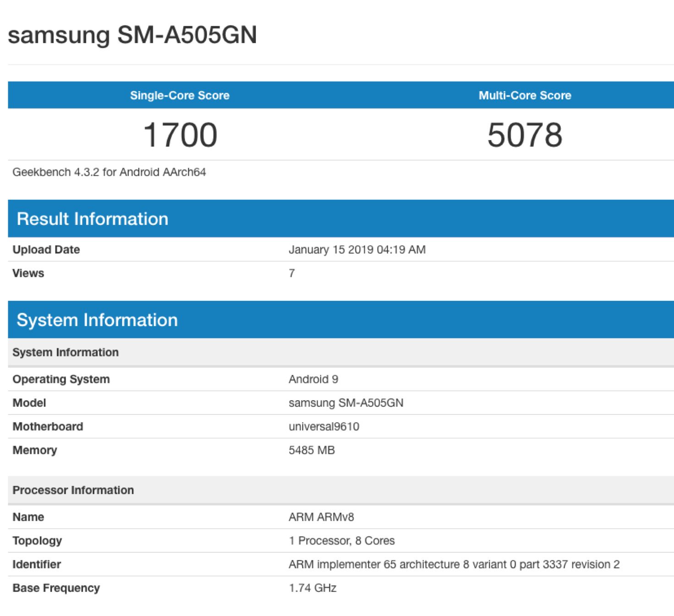The width and height of the screenshot is (674, 616).
Task: Select the Upload Date row label
Action: (x=46, y=250)
